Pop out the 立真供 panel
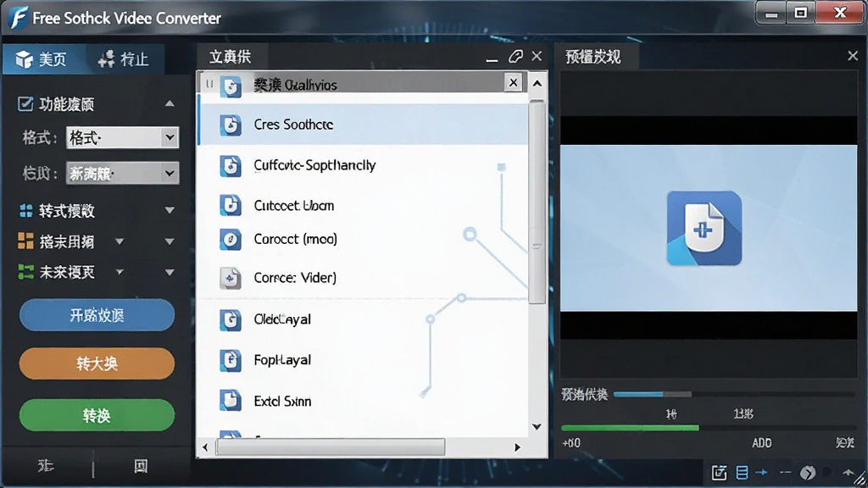Viewport: 868px width, 488px height. click(515, 57)
